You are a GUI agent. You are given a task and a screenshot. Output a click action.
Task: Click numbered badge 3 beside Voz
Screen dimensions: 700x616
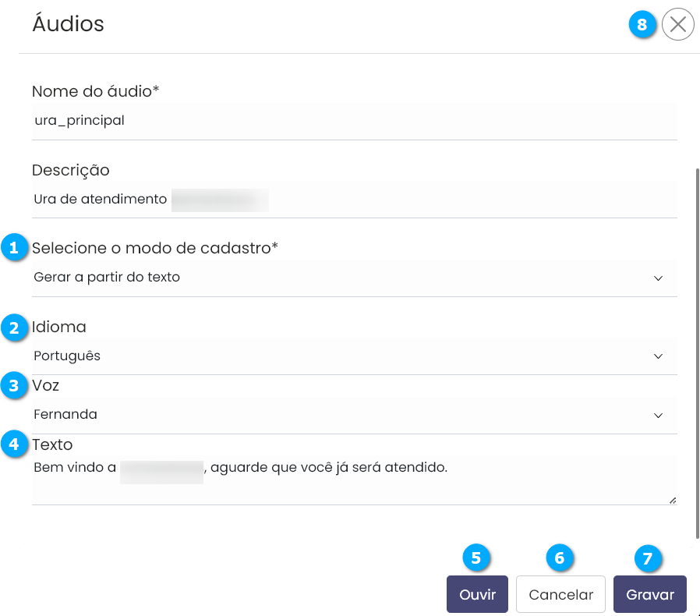coord(13,385)
